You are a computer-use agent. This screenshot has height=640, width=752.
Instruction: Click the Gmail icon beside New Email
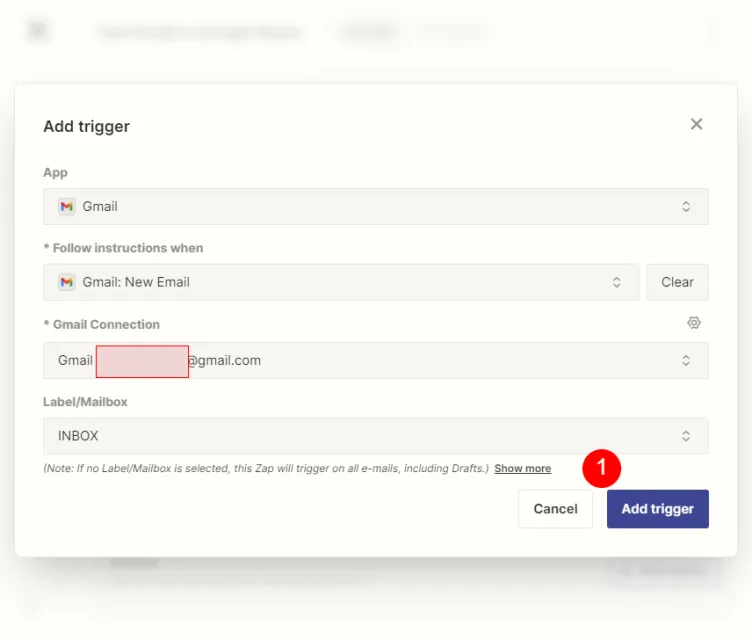66,282
